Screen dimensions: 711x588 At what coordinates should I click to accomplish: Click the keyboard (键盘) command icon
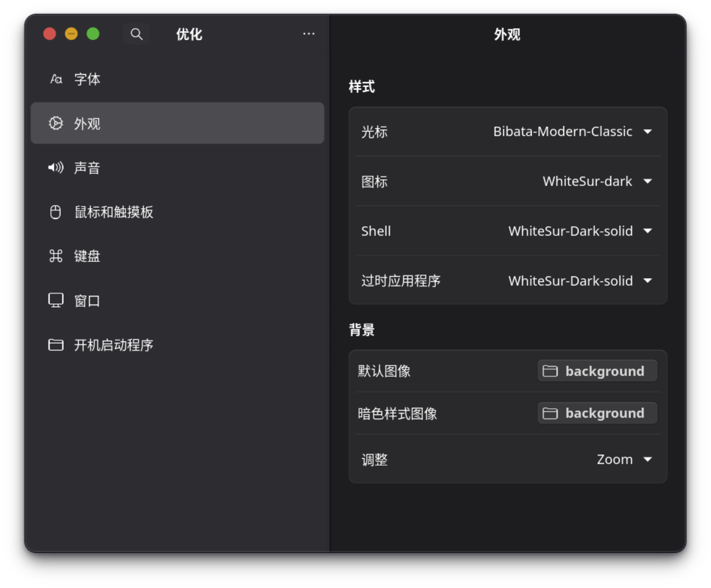[56, 256]
